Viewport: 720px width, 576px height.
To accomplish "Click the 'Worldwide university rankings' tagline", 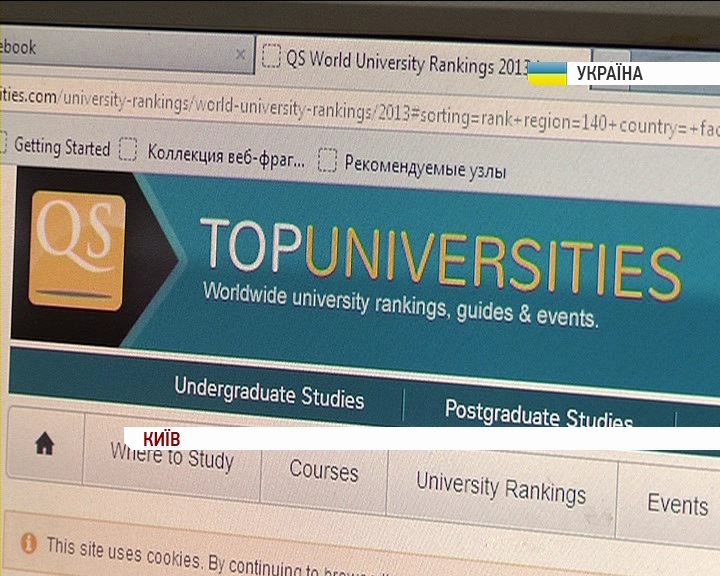I will (x=400, y=304).
